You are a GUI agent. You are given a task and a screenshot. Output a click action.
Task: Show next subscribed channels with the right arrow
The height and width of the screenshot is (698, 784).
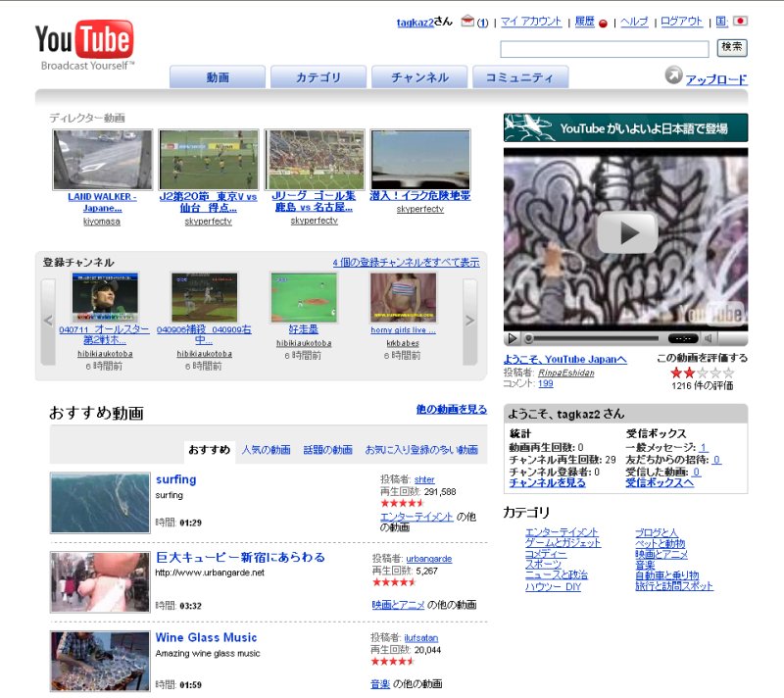(x=469, y=322)
